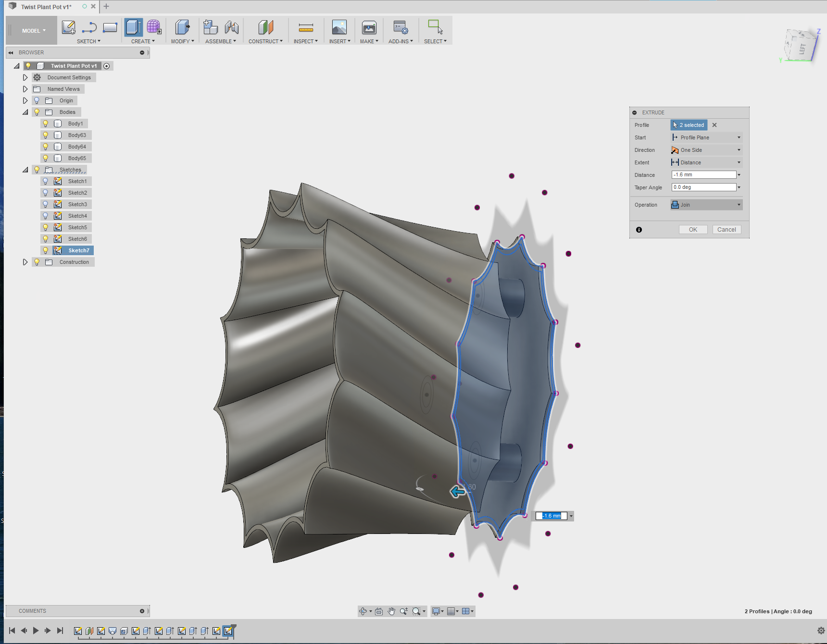Click the Extrude tool icon in Create
The height and width of the screenshot is (644, 827).
(x=133, y=27)
